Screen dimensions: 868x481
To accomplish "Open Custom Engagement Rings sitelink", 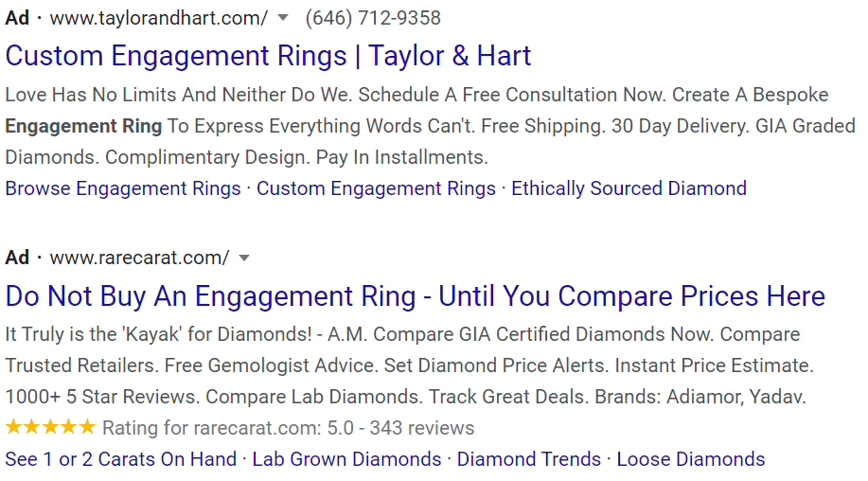I will [x=376, y=188].
